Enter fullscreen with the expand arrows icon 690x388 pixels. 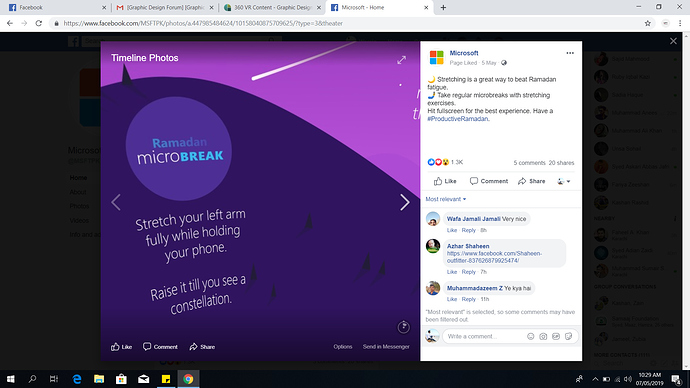tap(401, 60)
